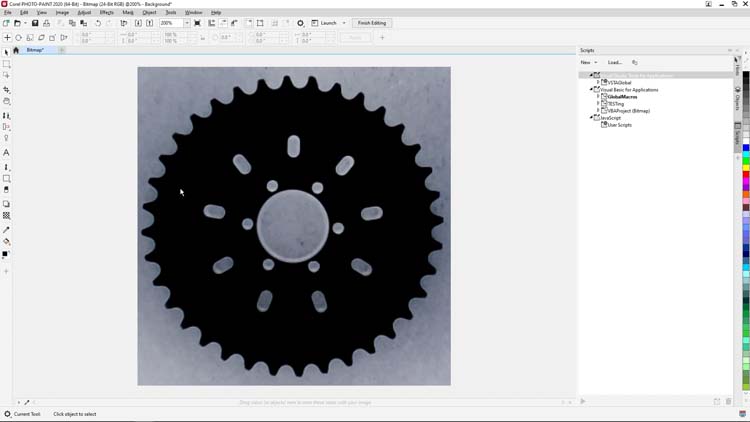Click the Finish Editing button
750x422 pixels.
pos(372,23)
